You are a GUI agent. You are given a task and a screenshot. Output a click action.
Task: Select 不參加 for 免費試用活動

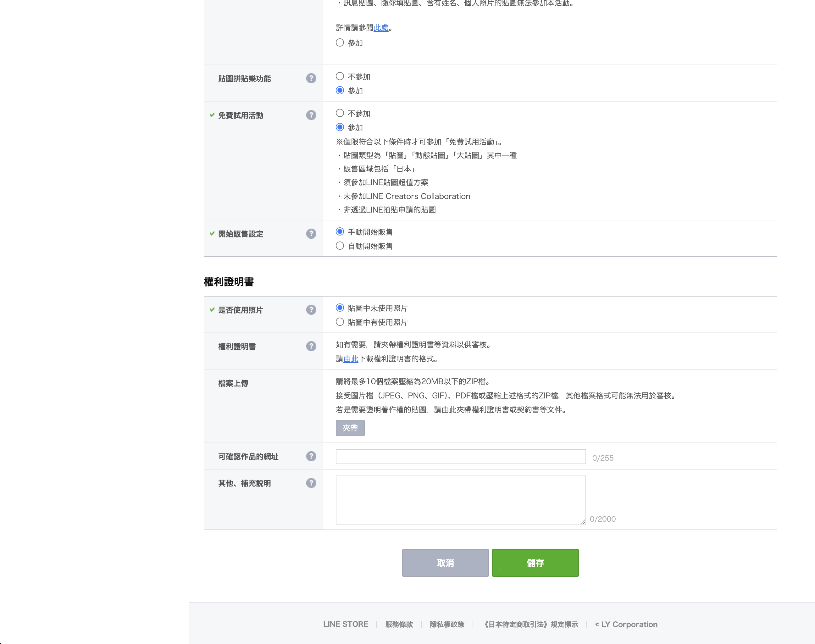pos(340,113)
